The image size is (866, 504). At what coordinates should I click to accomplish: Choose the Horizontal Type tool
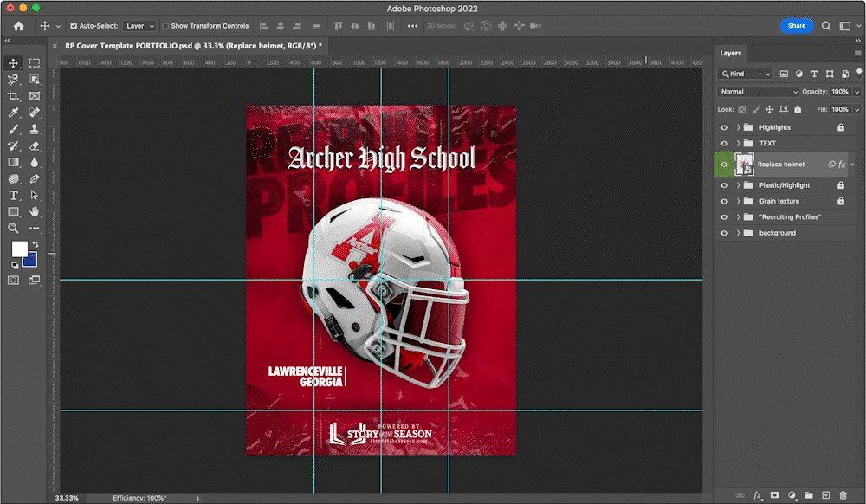pos(14,196)
